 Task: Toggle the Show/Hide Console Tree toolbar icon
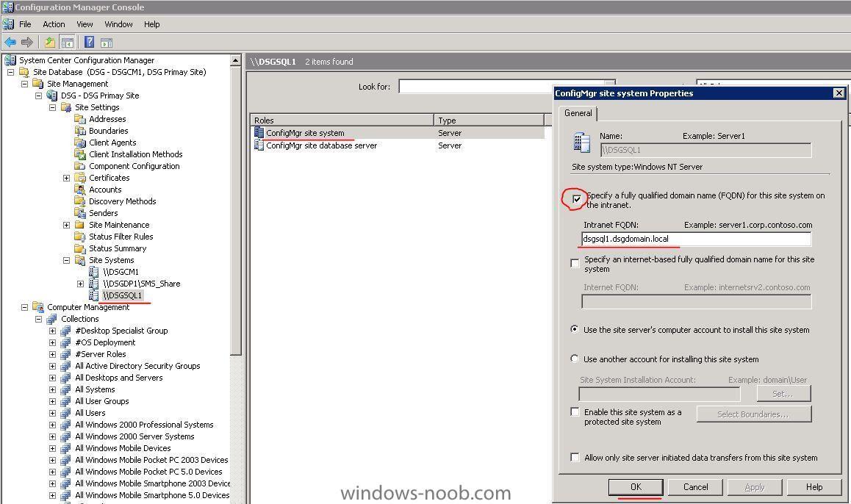click(68, 43)
